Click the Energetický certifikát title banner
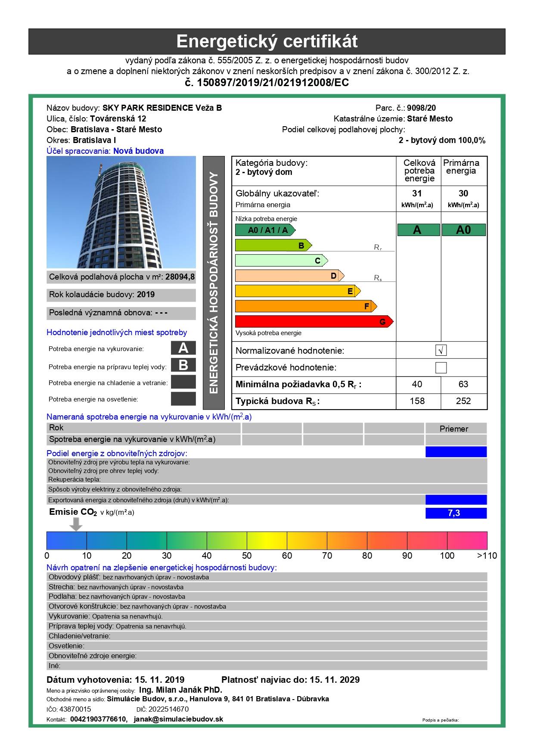This screenshot has height=756, width=534. (267, 41)
